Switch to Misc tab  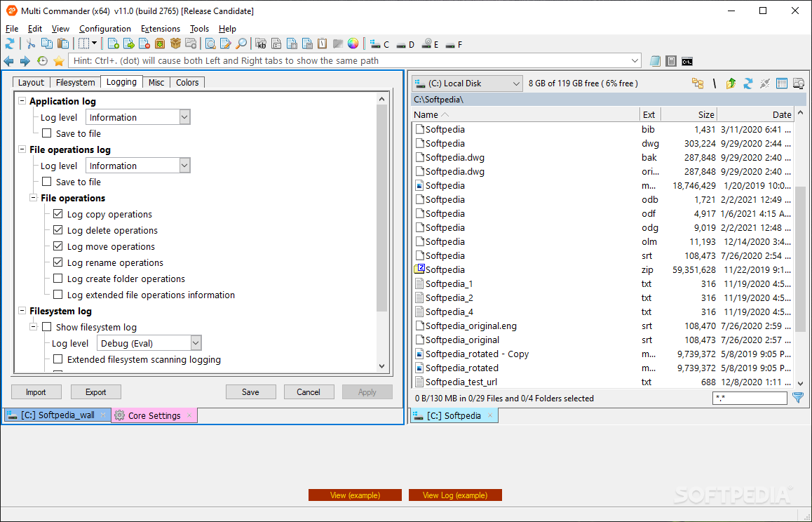[156, 82]
